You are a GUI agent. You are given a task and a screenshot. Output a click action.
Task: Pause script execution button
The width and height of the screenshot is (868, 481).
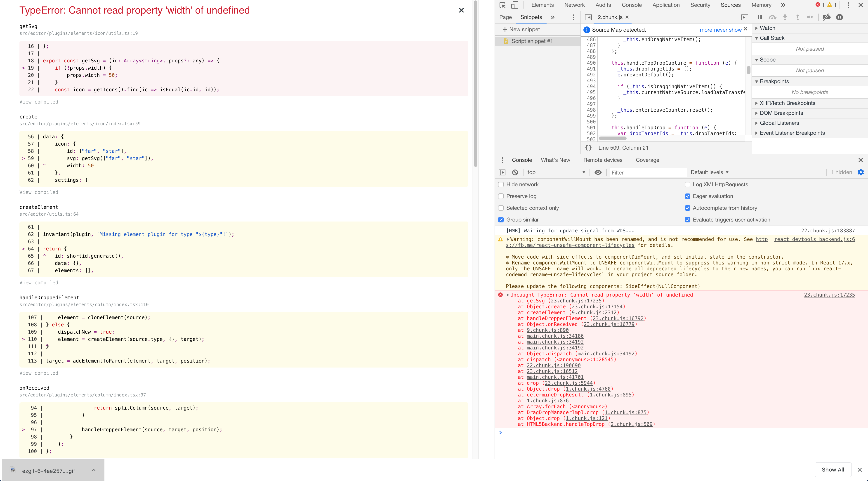tap(759, 17)
